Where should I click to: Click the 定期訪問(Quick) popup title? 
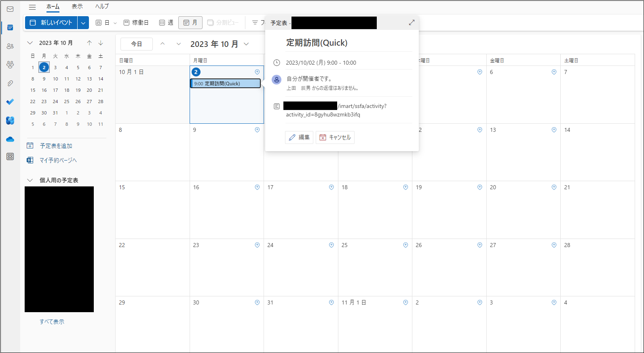point(317,43)
